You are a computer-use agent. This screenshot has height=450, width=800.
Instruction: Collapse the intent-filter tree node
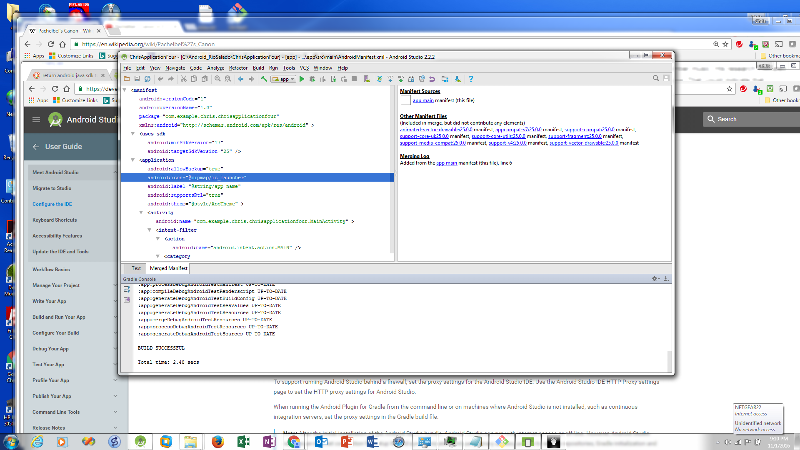(149, 230)
